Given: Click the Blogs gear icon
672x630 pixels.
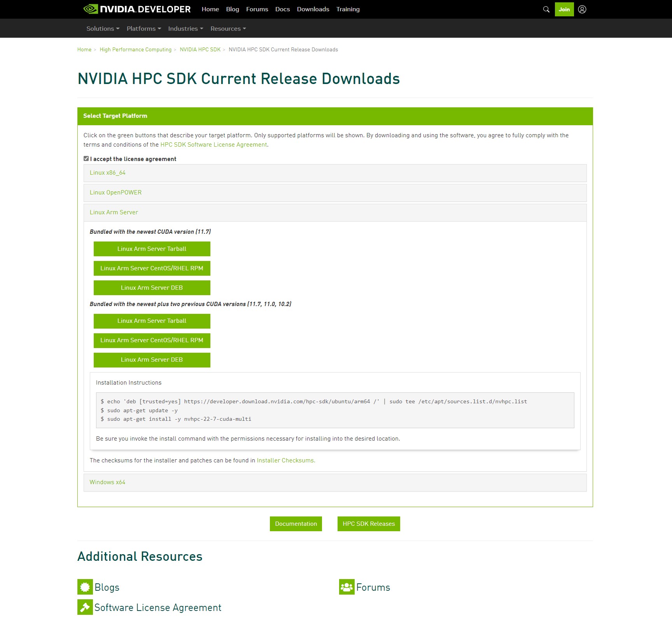Looking at the screenshot, I should 85,587.
